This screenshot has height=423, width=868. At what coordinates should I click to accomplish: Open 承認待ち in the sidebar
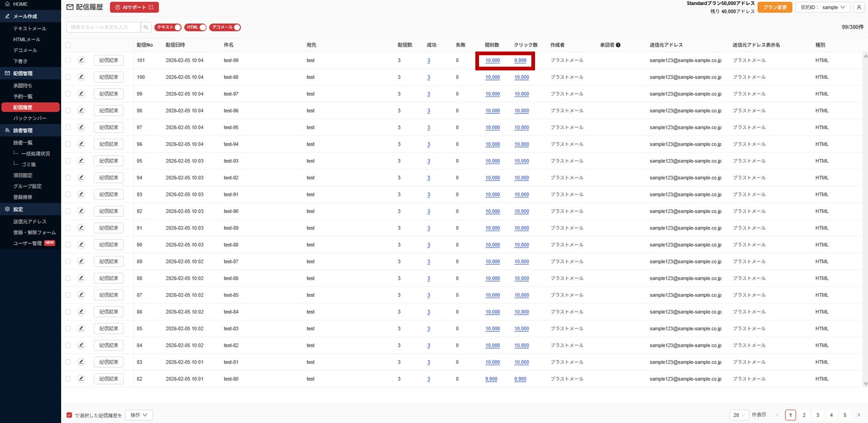click(x=23, y=86)
